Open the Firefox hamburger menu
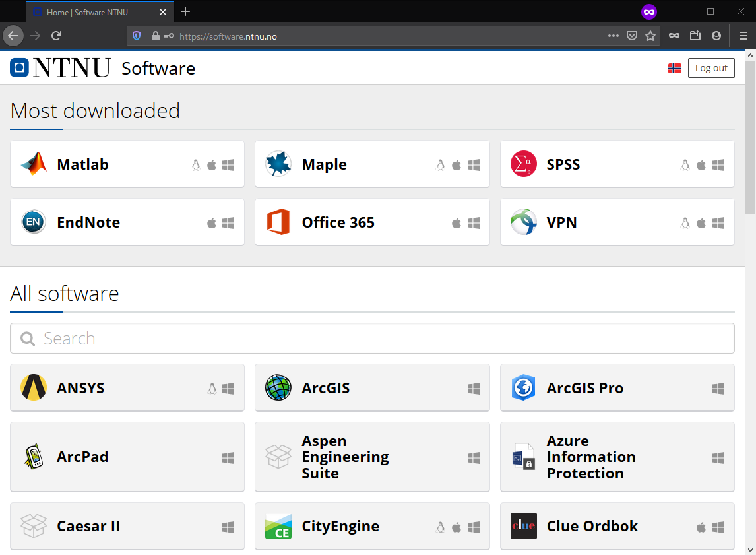Viewport: 756px width, 555px height. [x=743, y=36]
